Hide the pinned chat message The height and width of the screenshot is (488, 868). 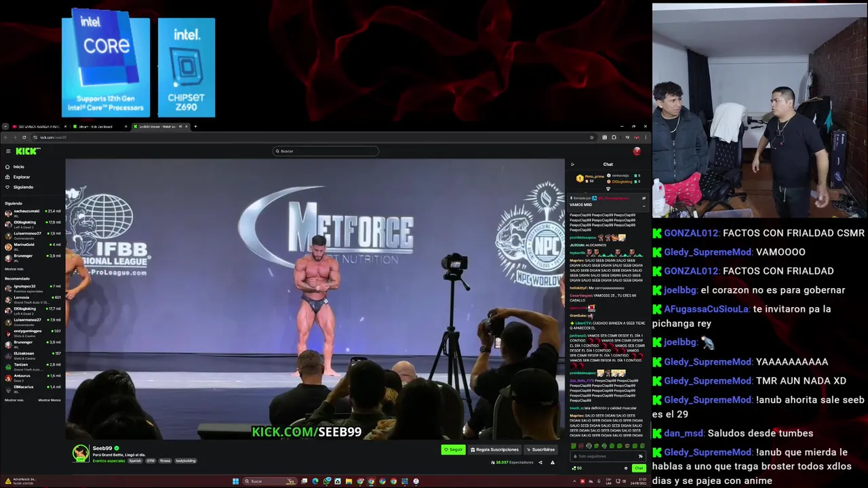click(644, 198)
